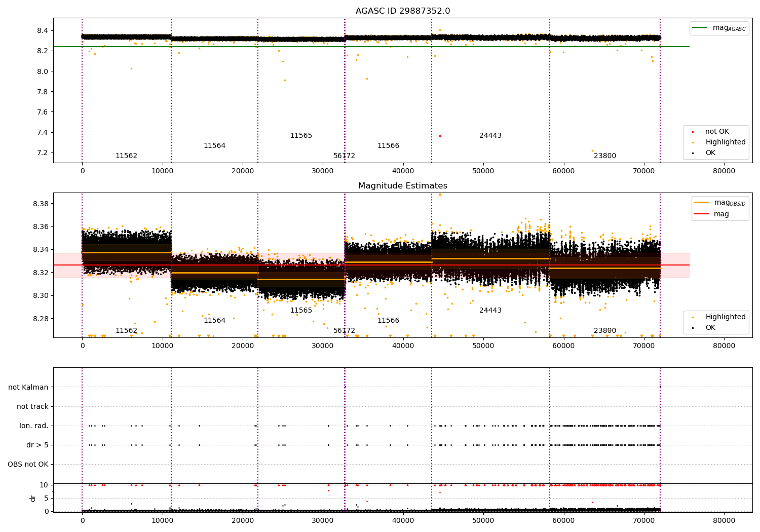Click OBSID label 11566 in the top plot
The height and width of the screenshot is (532, 760).
(388, 146)
